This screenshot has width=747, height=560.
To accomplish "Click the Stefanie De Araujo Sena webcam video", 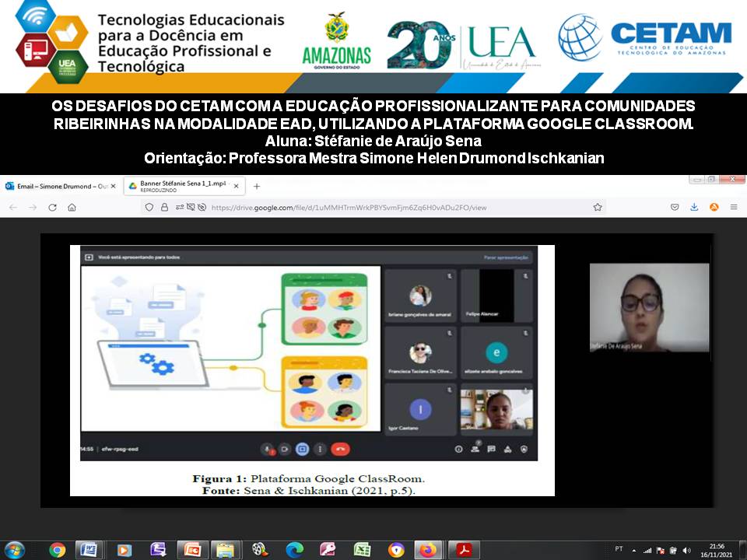I will pyautogui.click(x=649, y=308).
